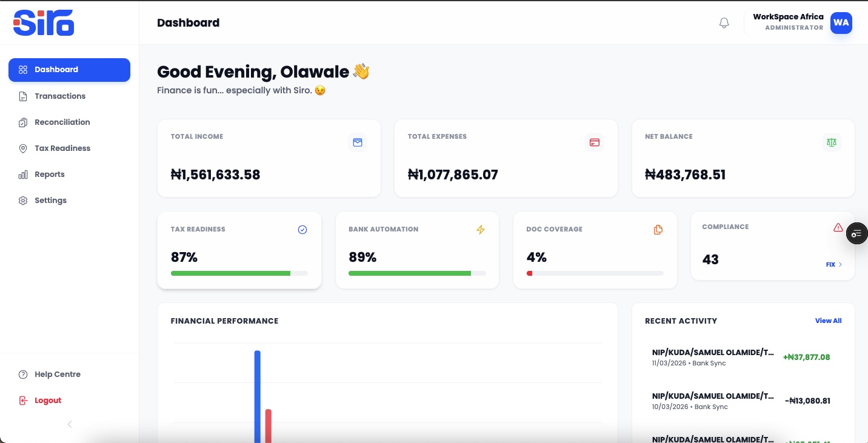Click the Siro logo
Image resolution: width=868 pixels, height=443 pixels.
(44, 22)
